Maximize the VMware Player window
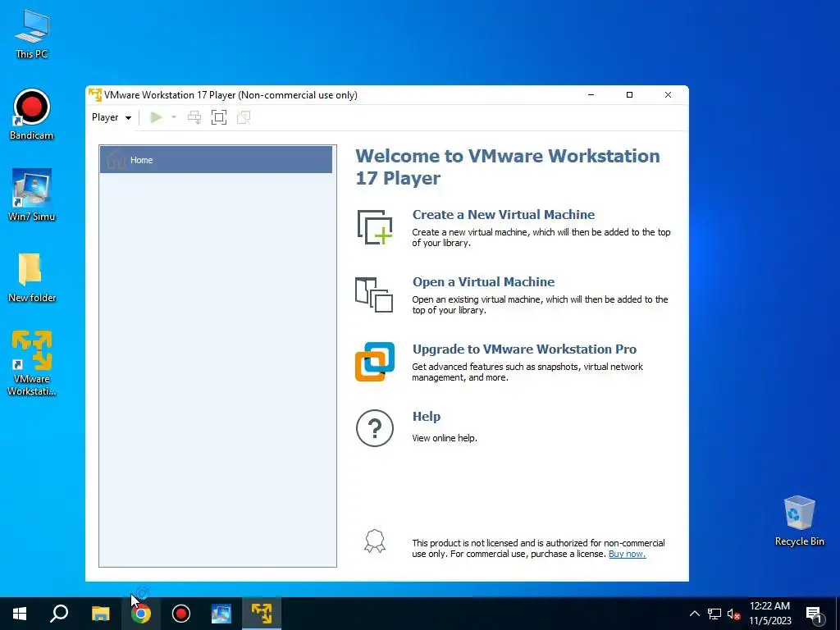The width and height of the screenshot is (840, 630). coord(629,95)
